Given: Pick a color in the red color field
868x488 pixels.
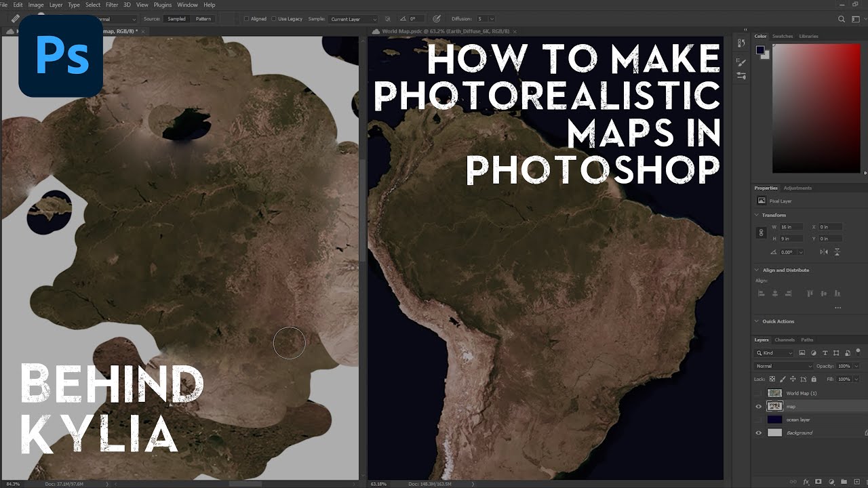Looking at the screenshot, I should (x=816, y=108).
